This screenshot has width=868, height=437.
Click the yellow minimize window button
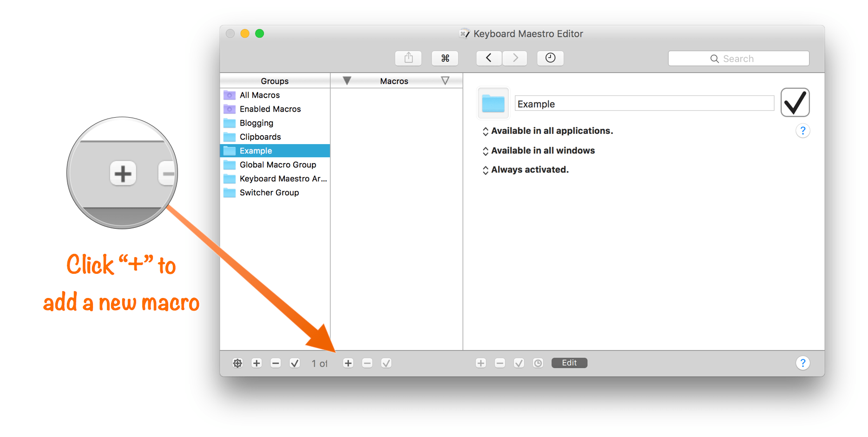(245, 33)
